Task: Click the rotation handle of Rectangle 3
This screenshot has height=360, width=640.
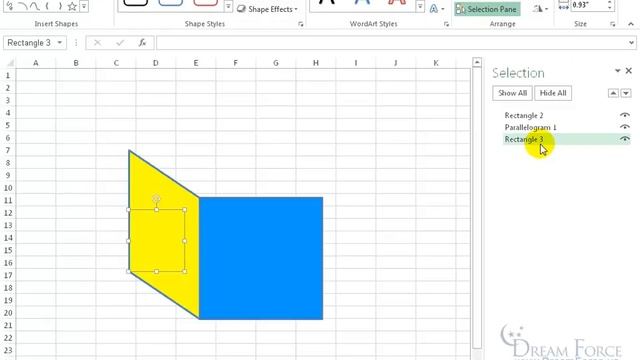Action: [156, 199]
